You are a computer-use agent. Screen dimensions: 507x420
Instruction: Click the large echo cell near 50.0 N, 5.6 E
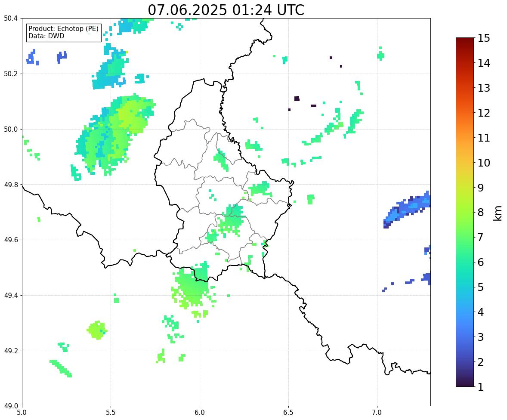pyautogui.click(x=115, y=134)
